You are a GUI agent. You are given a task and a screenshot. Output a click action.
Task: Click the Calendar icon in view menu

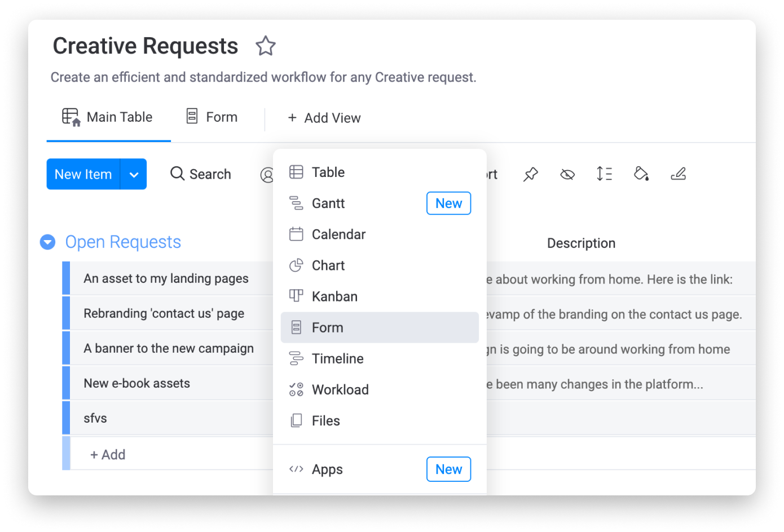pyautogui.click(x=296, y=234)
